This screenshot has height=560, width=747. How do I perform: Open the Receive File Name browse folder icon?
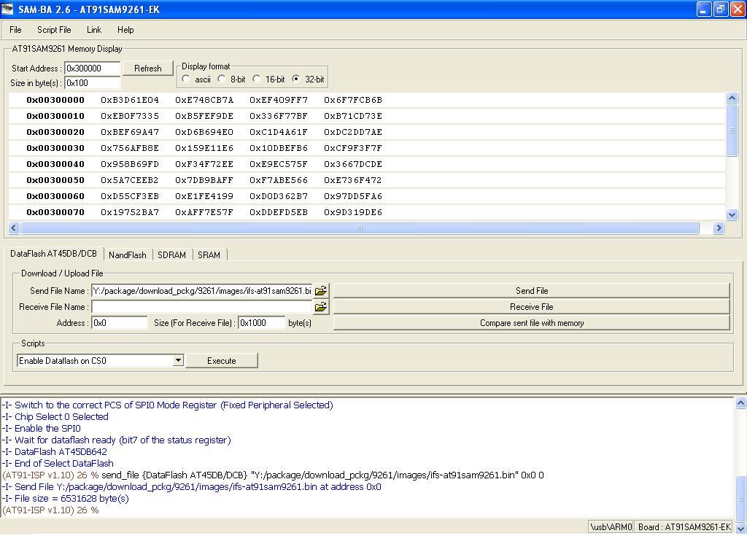point(320,307)
